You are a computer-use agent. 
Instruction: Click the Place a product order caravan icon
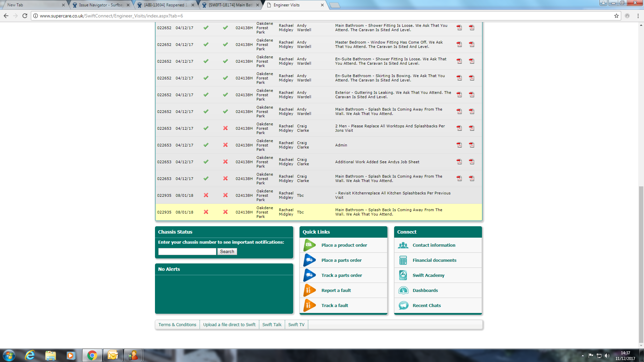tap(309, 245)
